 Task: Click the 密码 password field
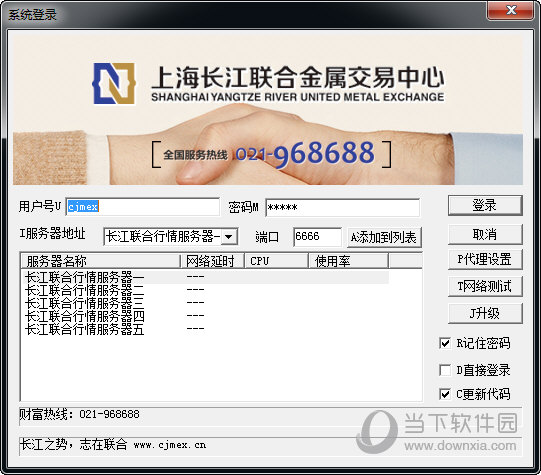[343, 207]
